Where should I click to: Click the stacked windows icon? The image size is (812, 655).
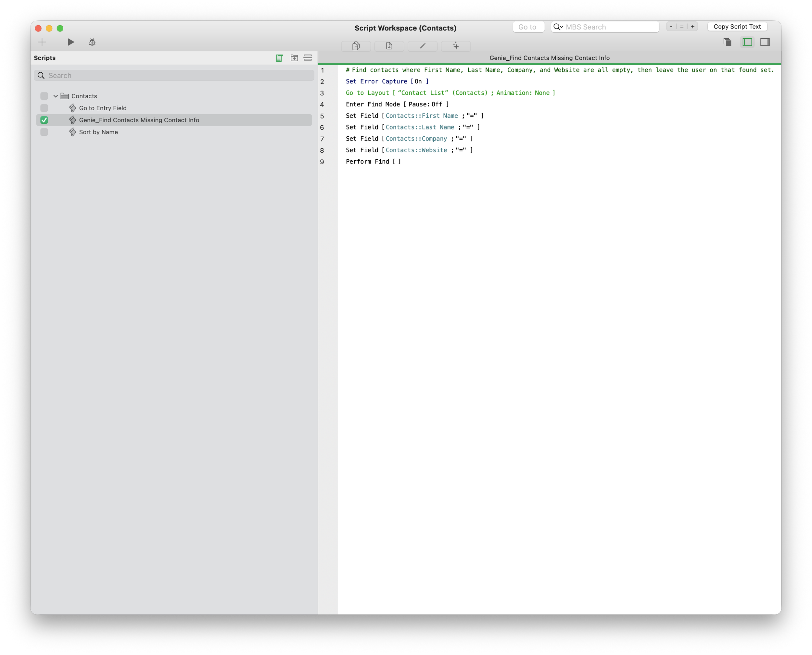click(727, 42)
